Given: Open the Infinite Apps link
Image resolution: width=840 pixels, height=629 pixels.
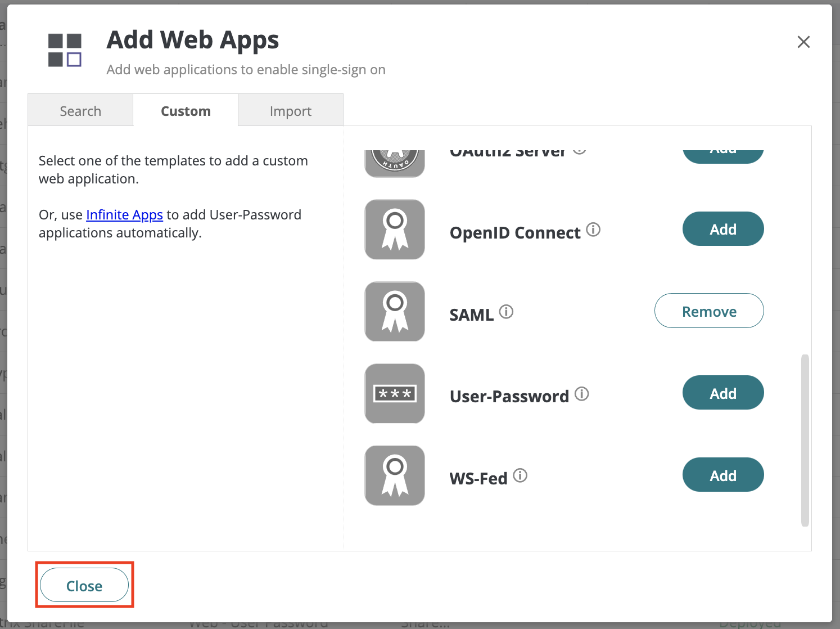Looking at the screenshot, I should pos(124,214).
